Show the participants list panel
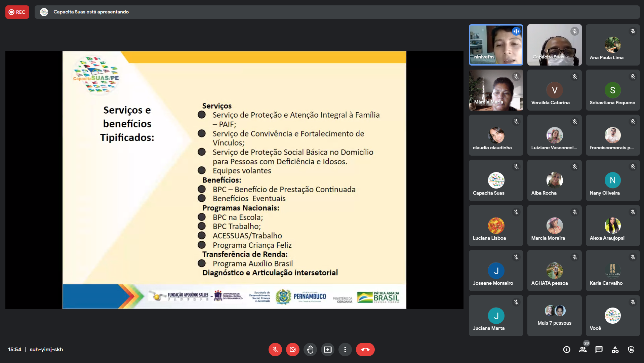 point(583,350)
